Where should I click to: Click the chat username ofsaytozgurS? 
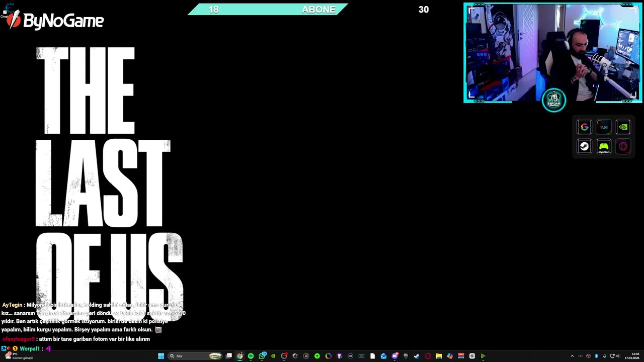click(19, 339)
